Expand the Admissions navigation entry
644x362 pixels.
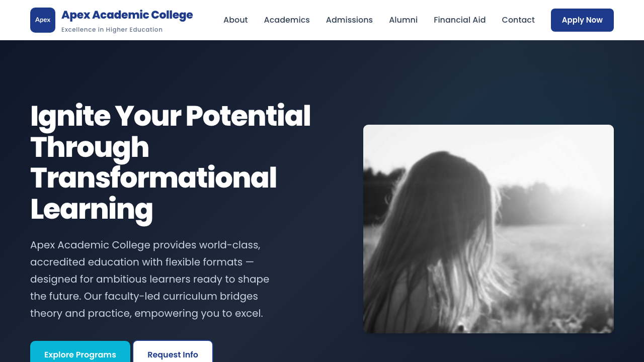click(x=349, y=20)
